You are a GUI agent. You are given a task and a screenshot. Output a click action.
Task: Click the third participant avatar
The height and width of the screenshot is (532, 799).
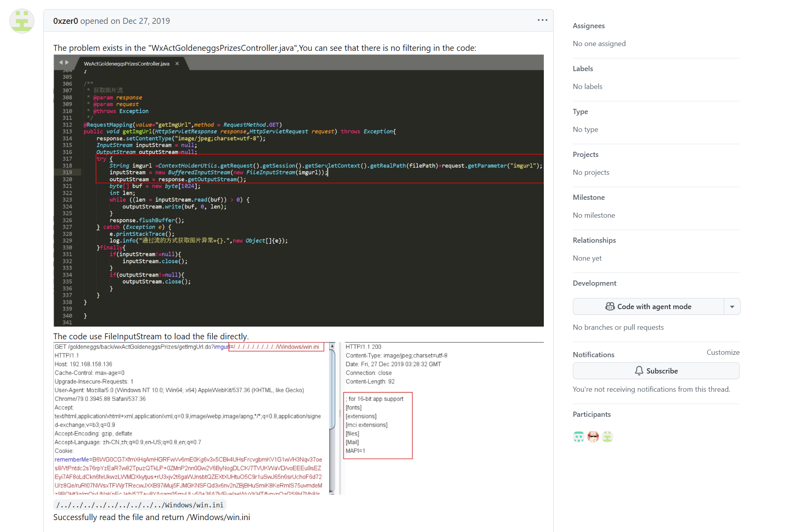pyautogui.click(x=607, y=437)
